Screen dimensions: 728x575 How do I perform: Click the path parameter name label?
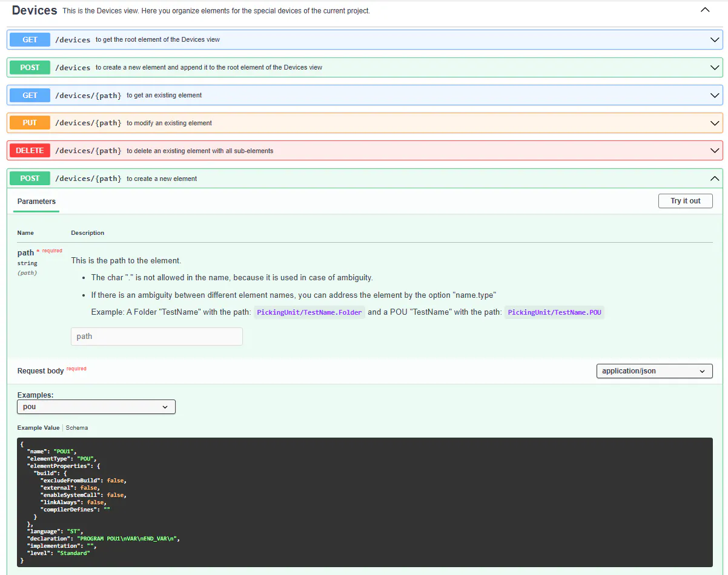[25, 253]
